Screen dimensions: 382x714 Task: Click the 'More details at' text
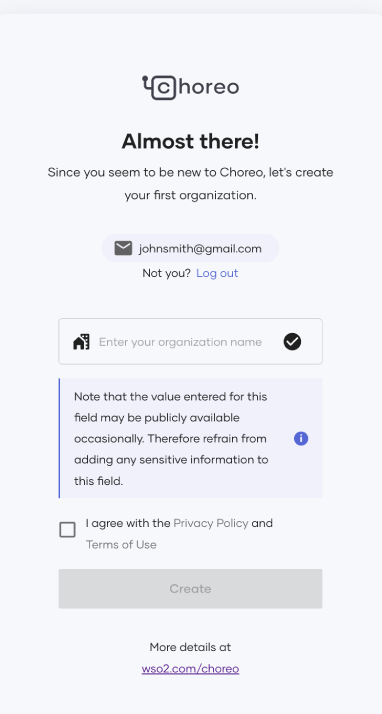click(x=190, y=647)
